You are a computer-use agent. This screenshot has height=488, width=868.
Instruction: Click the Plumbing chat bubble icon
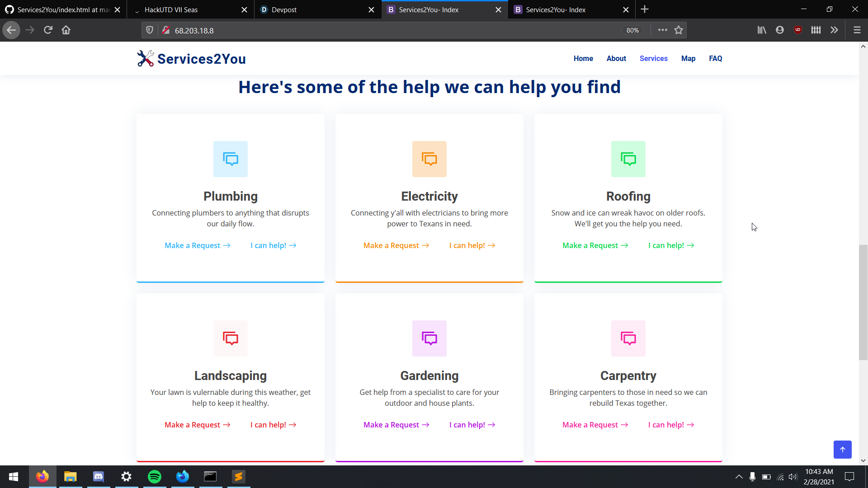point(231,159)
